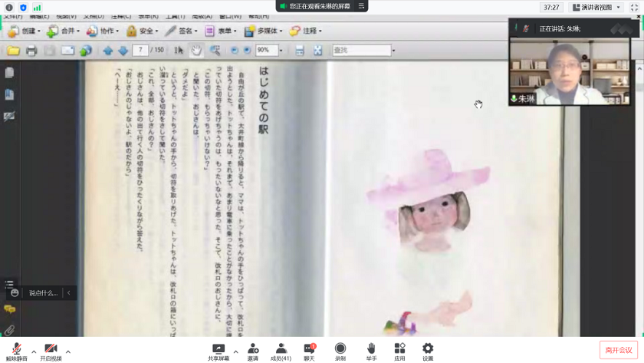This screenshot has height=363, width=644.
Task: Expand 创建 create dropdown
Action: click(39, 31)
